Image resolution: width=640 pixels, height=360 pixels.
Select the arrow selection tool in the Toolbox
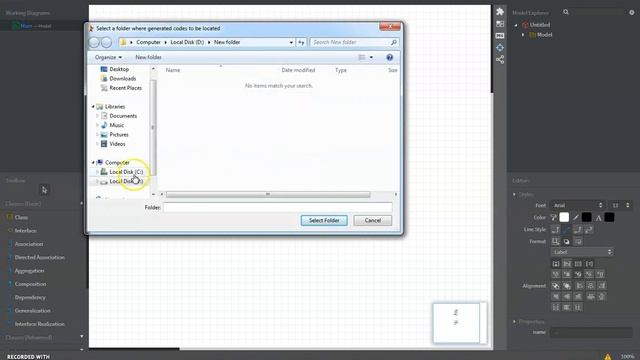coord(44,190)
